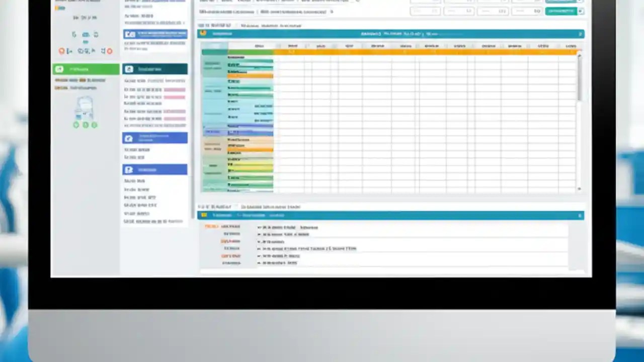Click the icon on the dark teal panel header
644x362 pixels.
tap(128, 69)
